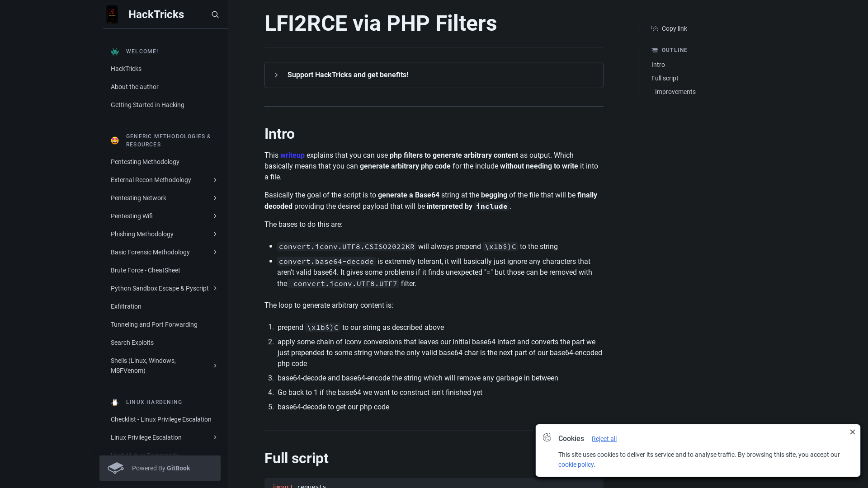Viewport: 868px width, 488px height.
Task: Click the GitBook icon in the footer
Action: click(116, 468)
